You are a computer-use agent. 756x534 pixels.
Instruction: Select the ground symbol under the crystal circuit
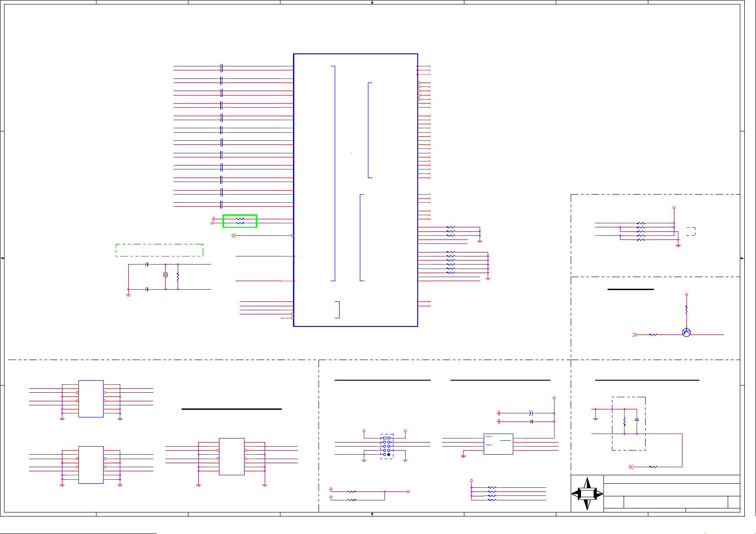(128, 295)
